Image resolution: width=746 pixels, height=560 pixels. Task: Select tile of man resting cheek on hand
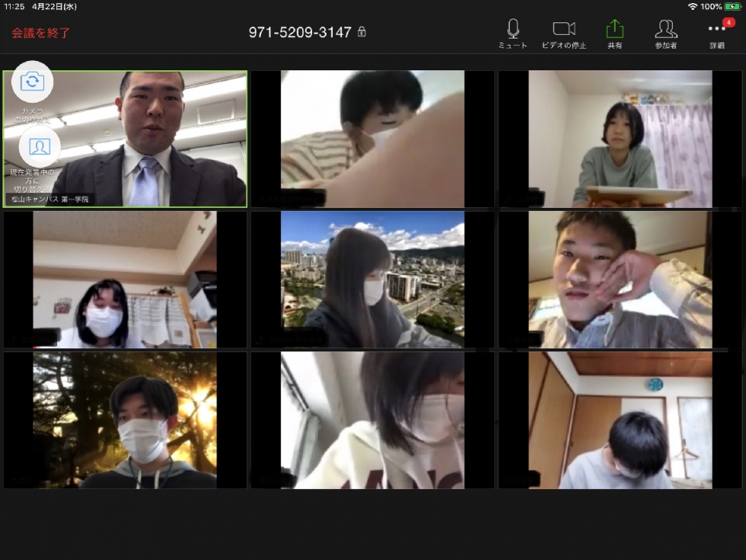(620, 280)
